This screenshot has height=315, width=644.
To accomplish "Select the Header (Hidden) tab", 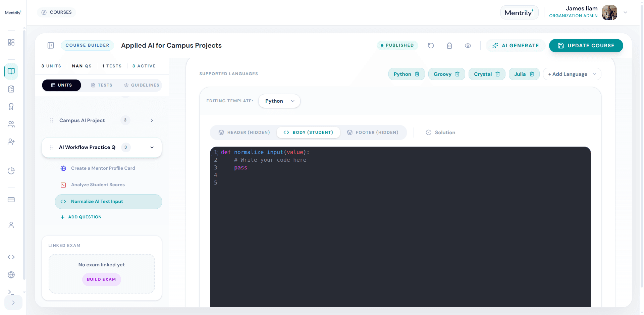I will (x=244, y=133).
